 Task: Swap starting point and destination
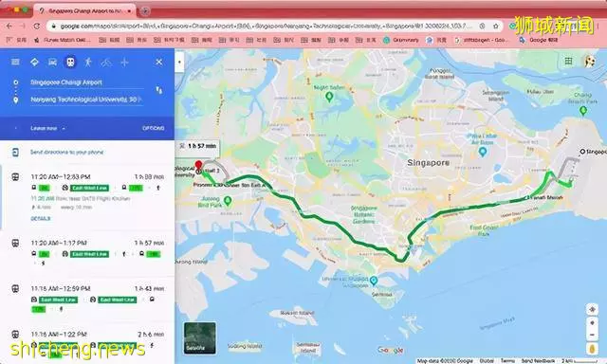point(159,90)
